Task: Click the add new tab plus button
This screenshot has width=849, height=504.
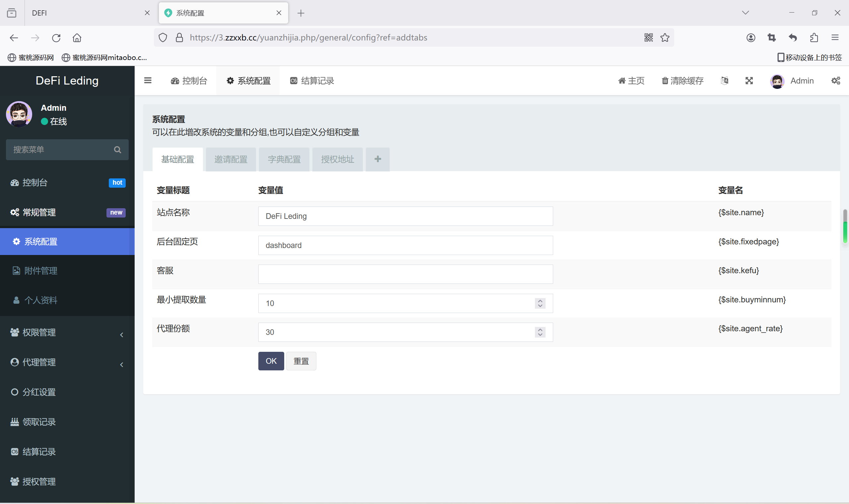Action: click(377, 158)
